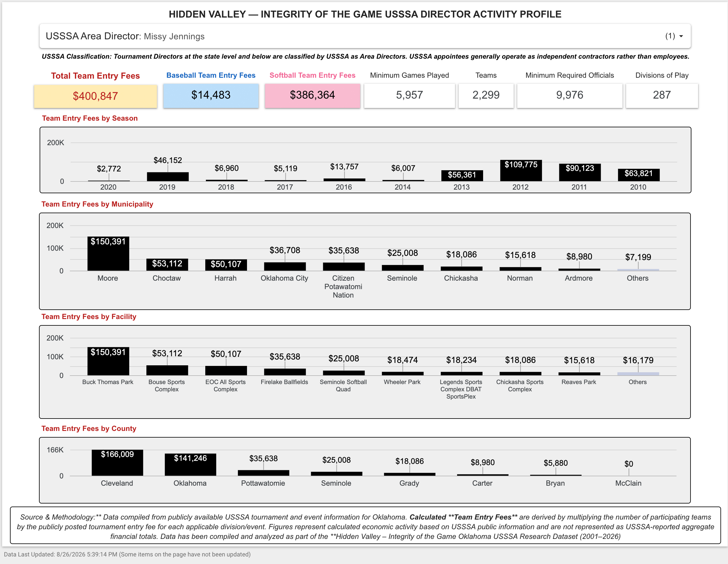Click the $7,199 Others municipality value
728x564 pixels.
(638, 257)
